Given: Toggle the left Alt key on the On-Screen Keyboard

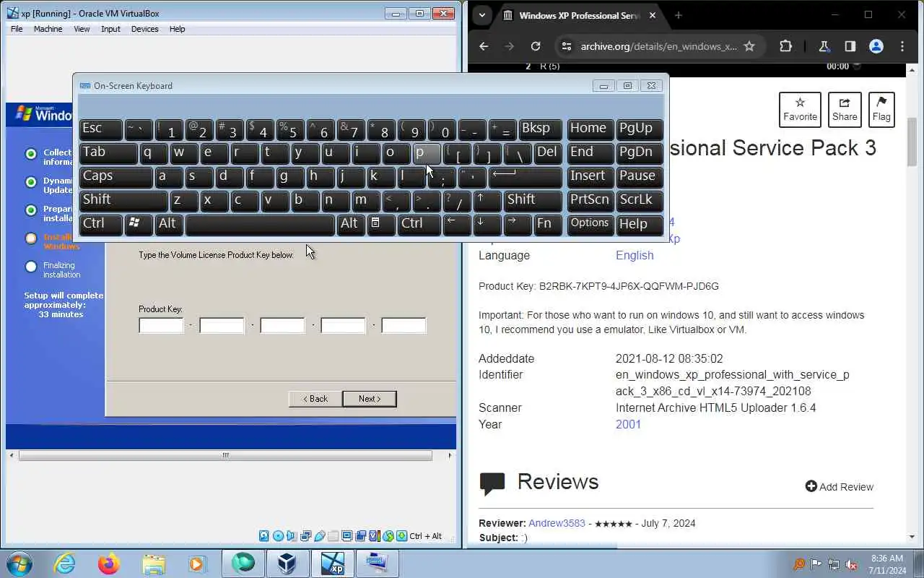Looking at the screenshot, I should pyautogui.click(x=170, y=224).
